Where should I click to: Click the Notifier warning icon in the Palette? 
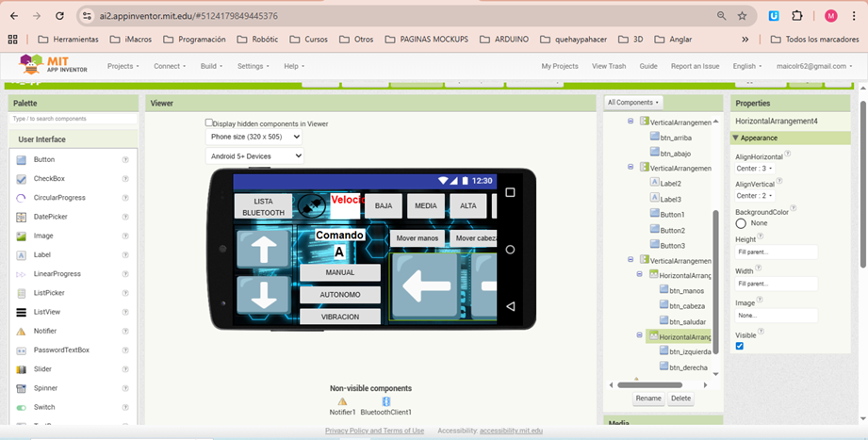coord(21,331)
